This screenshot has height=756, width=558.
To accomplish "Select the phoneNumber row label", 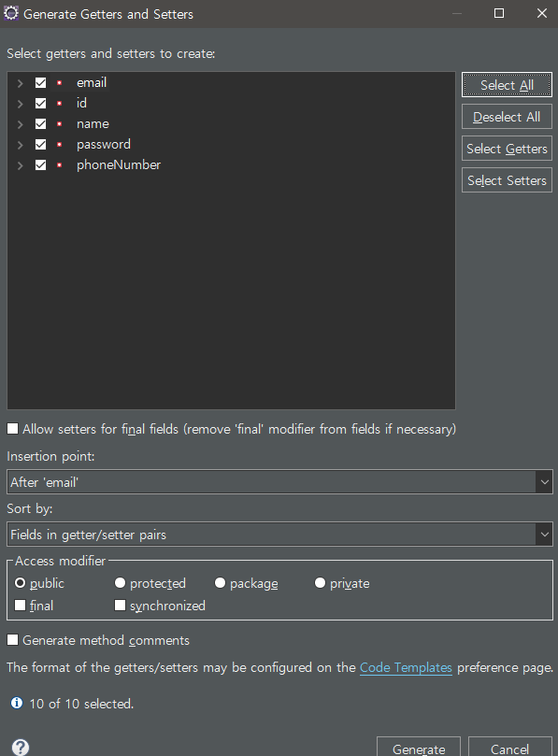I will (x=119, y=164).
